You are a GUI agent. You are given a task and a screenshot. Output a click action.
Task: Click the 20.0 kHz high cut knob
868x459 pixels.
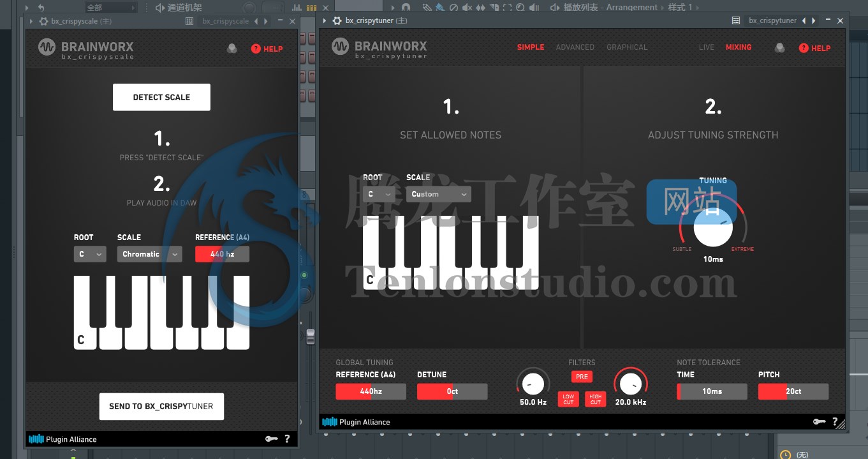coord(630,383)
